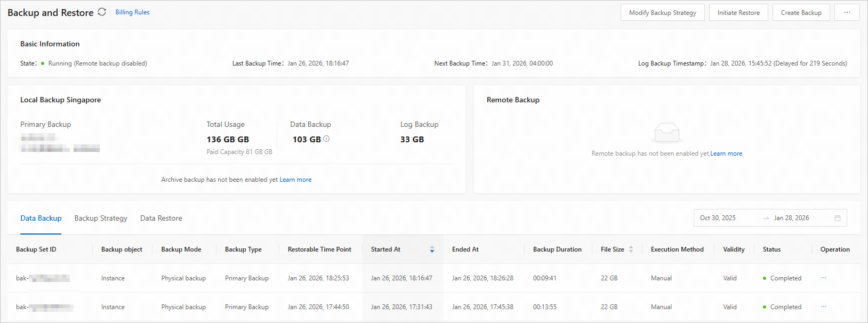Sort the table by Started At
The image size is (868, 323).
tap(432, 249)
